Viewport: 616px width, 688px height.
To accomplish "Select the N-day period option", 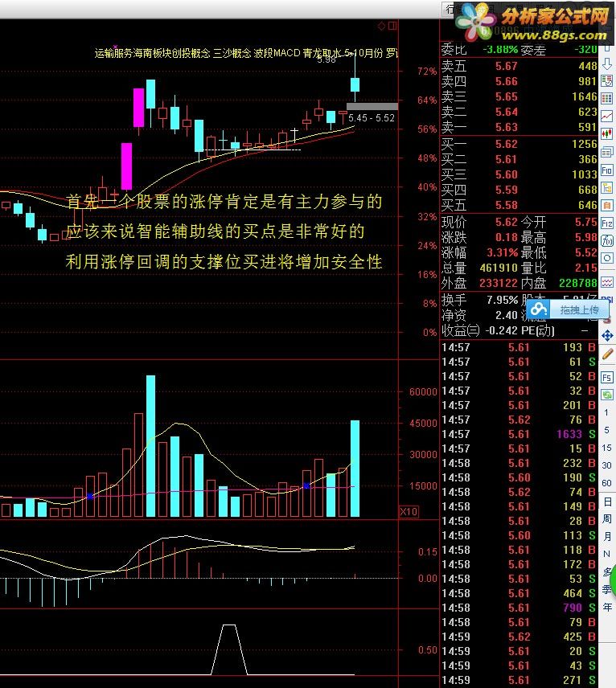I will tap(607, 554).
